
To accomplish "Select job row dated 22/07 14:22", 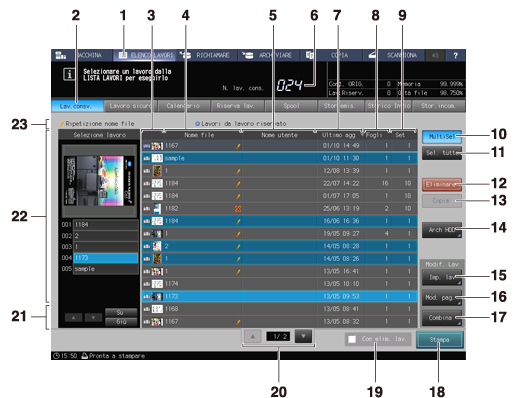I will click(x=279, y=183).
